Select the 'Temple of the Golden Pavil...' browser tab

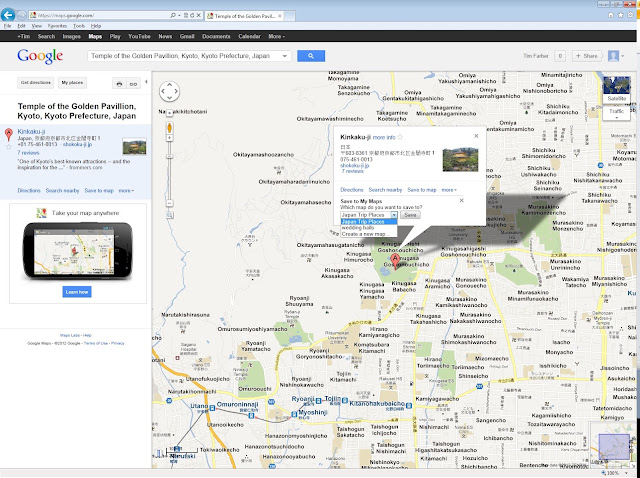[x=244, y=16]
